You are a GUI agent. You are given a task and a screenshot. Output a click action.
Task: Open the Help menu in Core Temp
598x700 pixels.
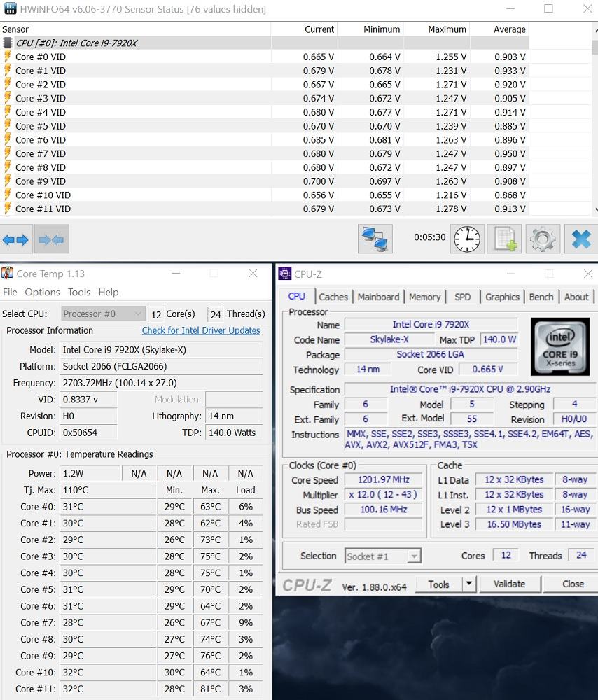109,292
